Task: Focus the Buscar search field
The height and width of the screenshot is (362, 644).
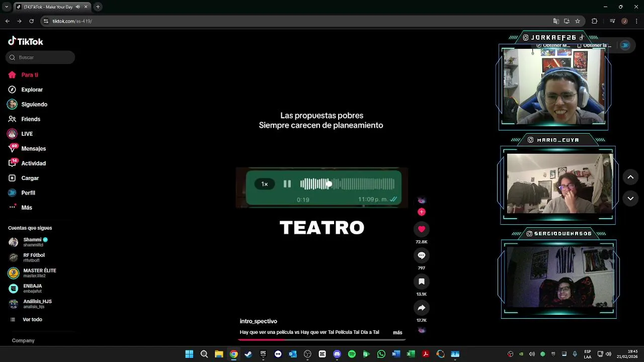Action: (40, 57)
